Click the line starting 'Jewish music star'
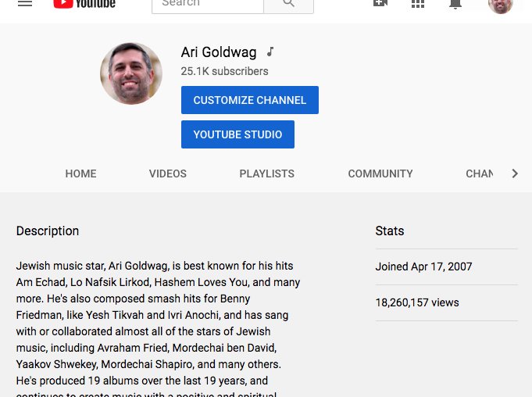Viewport: 532px width, 397px height. pos(155,266)
